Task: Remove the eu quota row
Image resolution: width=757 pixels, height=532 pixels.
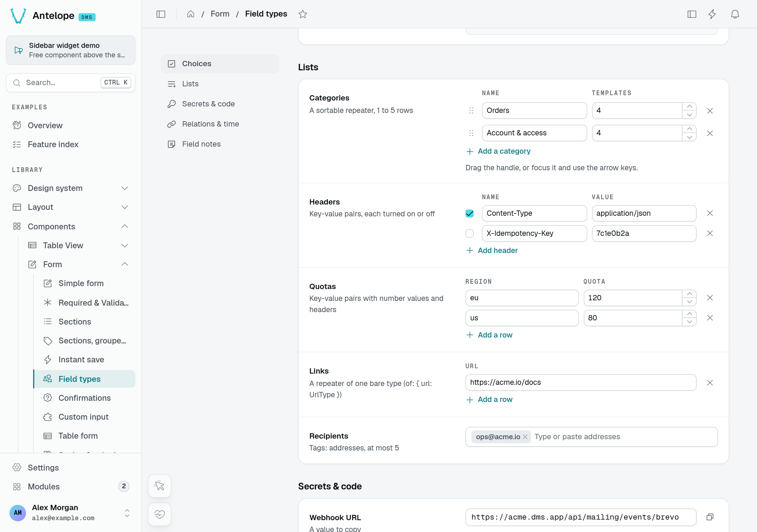Action: 710,298
